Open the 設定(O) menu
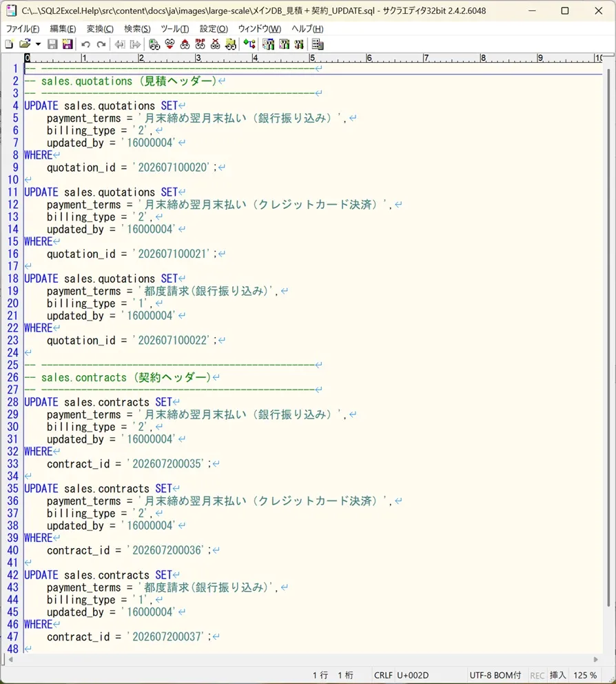Viewport: 616px width, 684px height. point(214,29)
